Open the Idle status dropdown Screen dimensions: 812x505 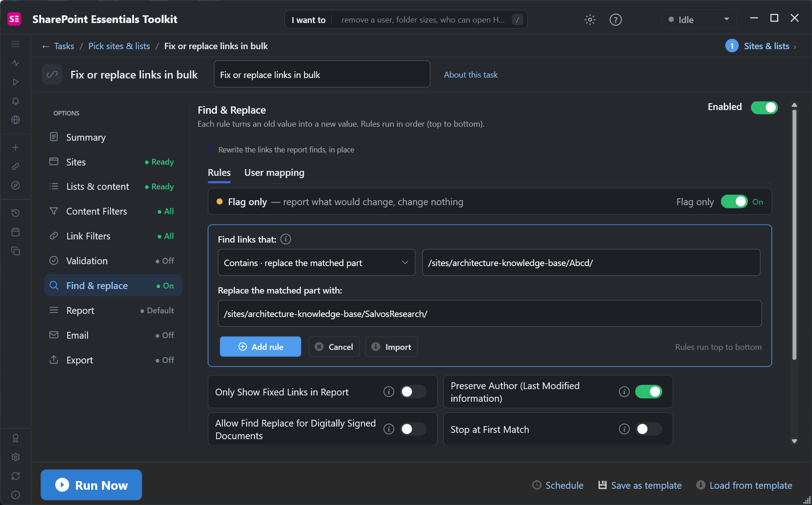[699, 19]
